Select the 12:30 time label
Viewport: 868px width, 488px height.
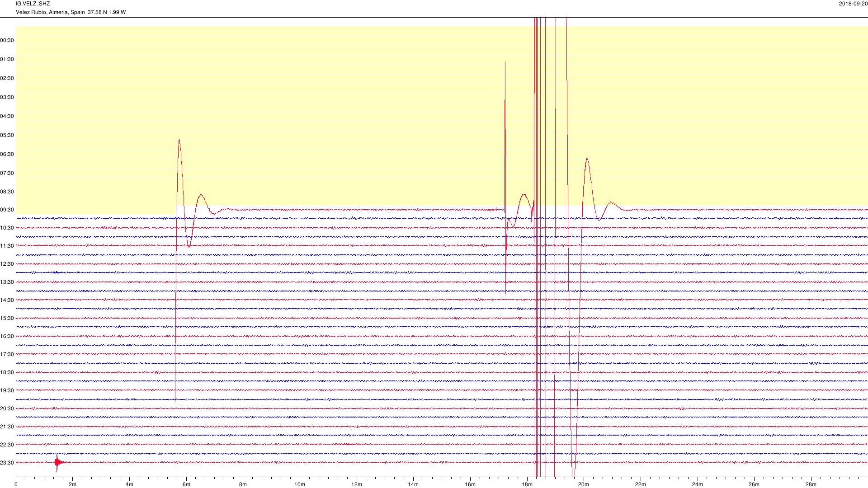point(7,264)
